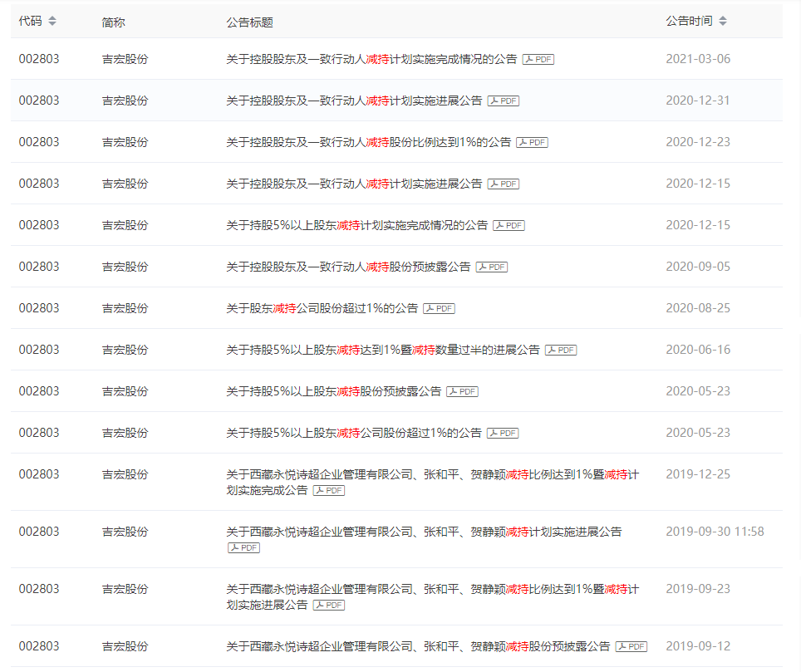Click code 002803 in 2020-08-25 row

click(x=39, y=308)
